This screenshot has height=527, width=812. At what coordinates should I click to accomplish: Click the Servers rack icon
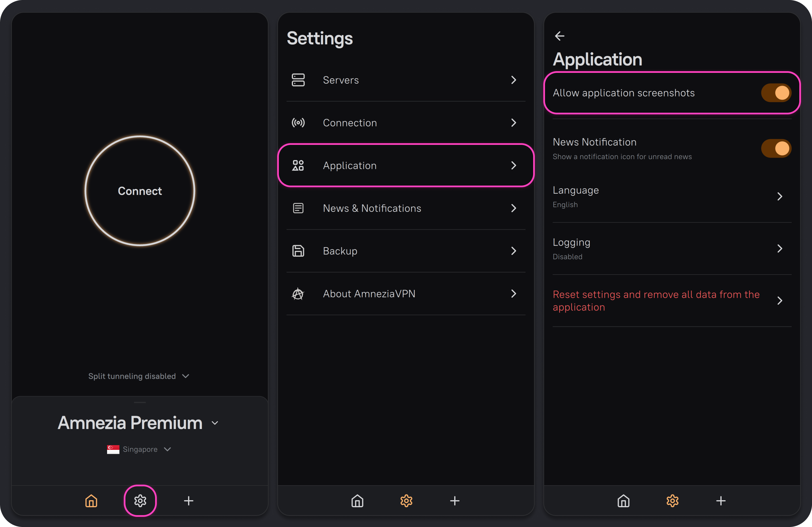coord(298,80)
